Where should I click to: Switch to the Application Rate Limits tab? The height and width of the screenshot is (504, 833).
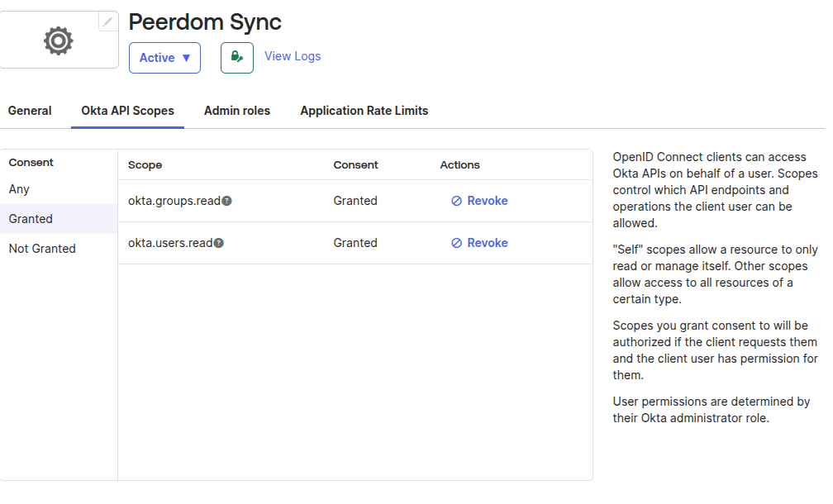pos(364,110)
